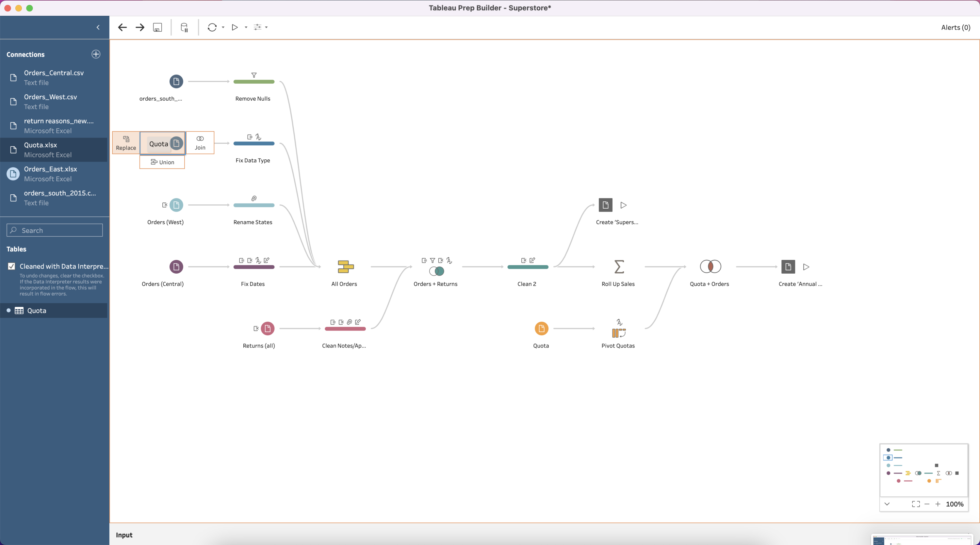The height and width of the screenshot is (545, 980).
Task: Click the Quota + Orders join icon
Action: pyautogui.click(x=710, y=266)
